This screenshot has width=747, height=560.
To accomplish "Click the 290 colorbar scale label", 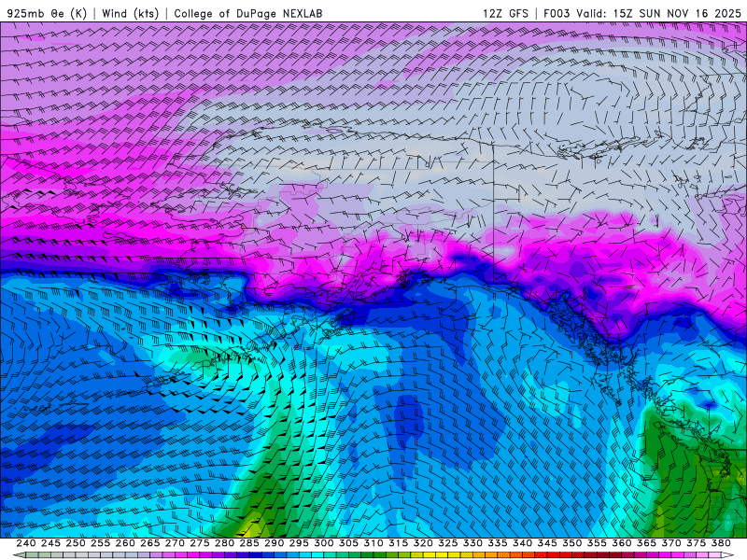I will tap(274, 543).
